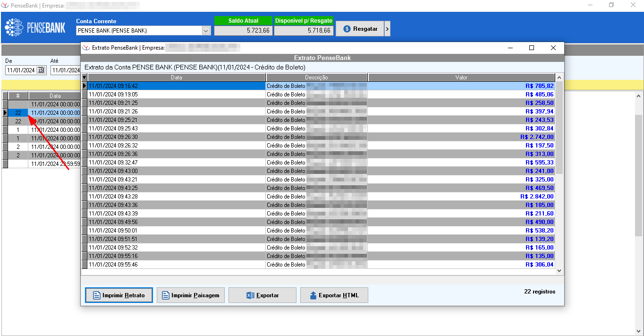Click the Saldo Atual value 5.723,66
The image size is (644, 336).
[x=244, y=30]
